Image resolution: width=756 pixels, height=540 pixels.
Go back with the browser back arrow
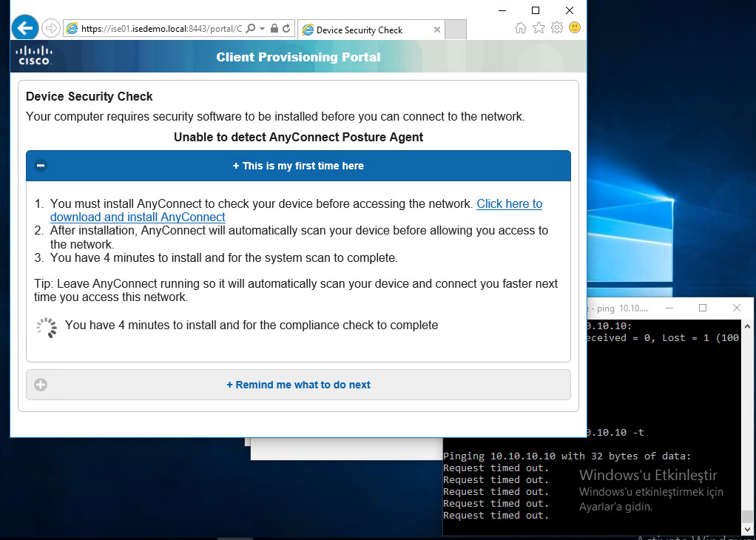tap(25, 28)
